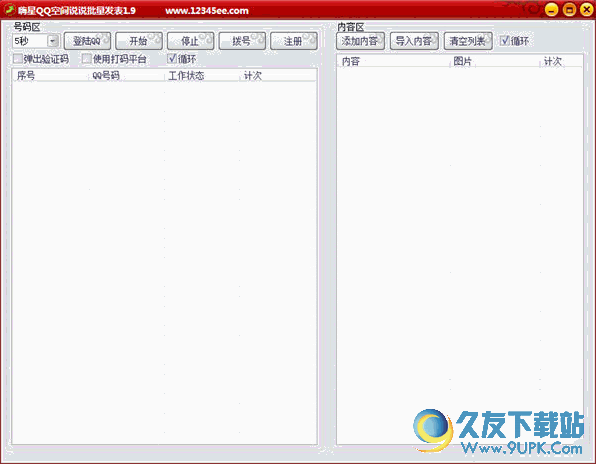The width and height of the screenshot is (596, 464).
Task: Sort by 序号 column header
Action: click(51, 76)
